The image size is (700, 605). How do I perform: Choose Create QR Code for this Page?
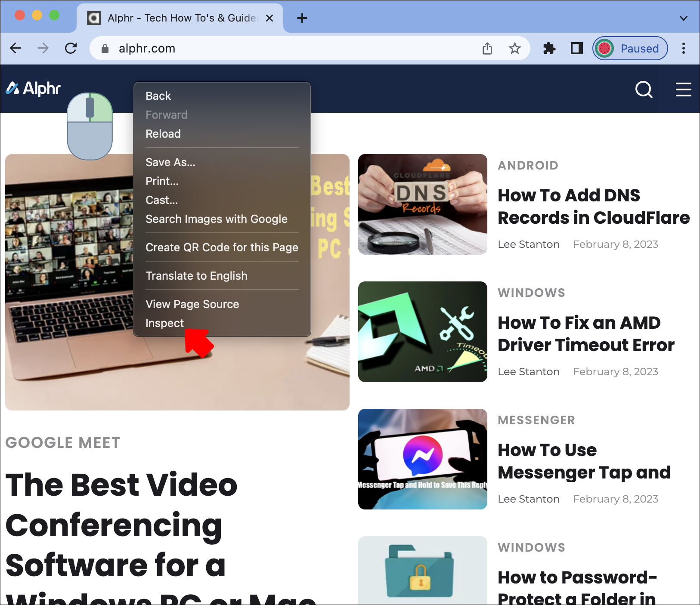222,247
